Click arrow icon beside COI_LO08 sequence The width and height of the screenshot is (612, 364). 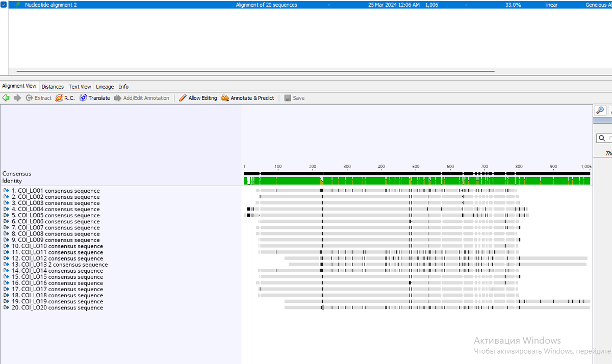tap(6, 233)
